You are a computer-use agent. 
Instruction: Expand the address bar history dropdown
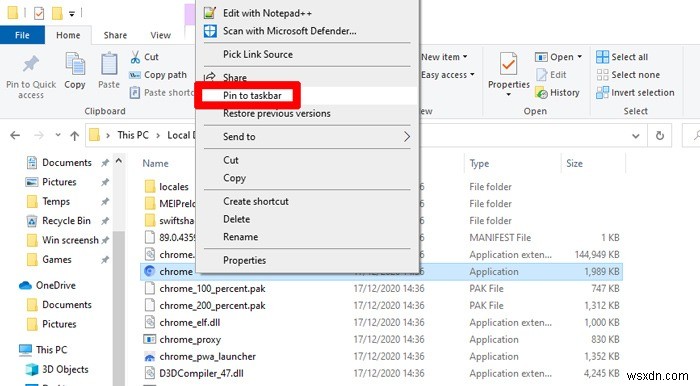click(x=636, y=136)
